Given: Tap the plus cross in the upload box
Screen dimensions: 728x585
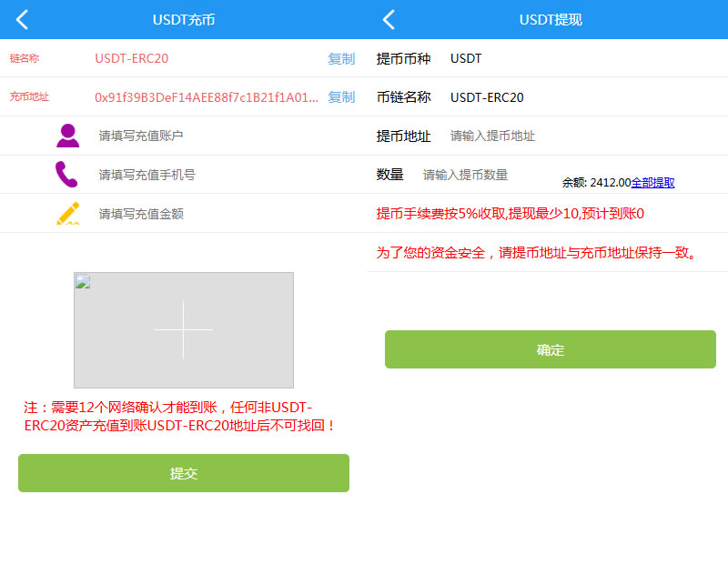Looking at the screenshot, I should 184,329.
